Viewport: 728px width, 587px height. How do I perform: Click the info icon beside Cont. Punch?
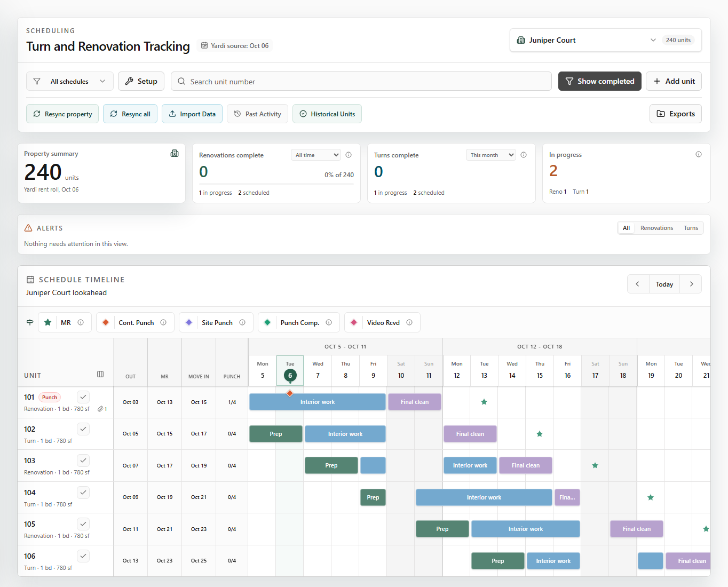click(x=163, y=322)
